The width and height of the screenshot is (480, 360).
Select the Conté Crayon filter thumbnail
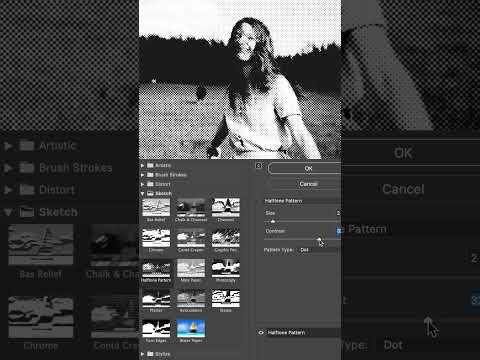191,238
